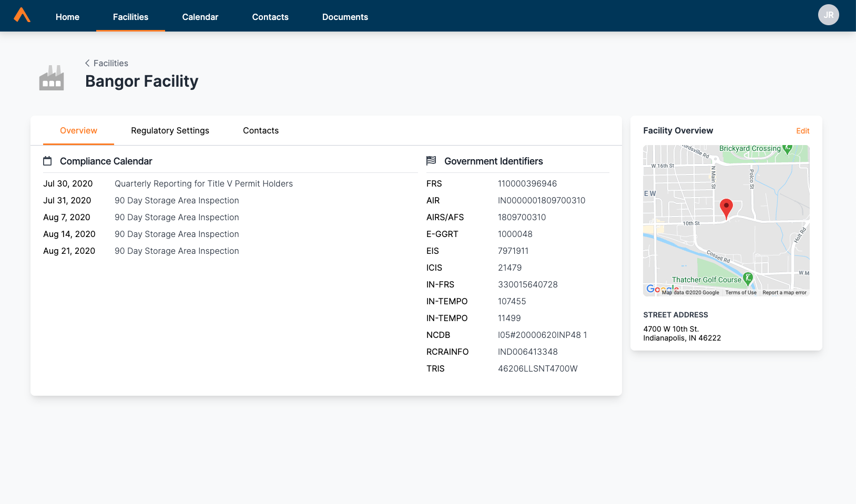The image size is (856, 504).
Task: Click the factory facility icon
Action: (x=52, y=78)
